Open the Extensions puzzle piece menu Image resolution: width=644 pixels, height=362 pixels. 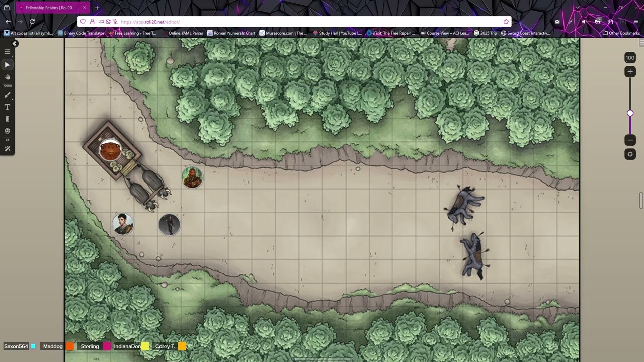610,22
